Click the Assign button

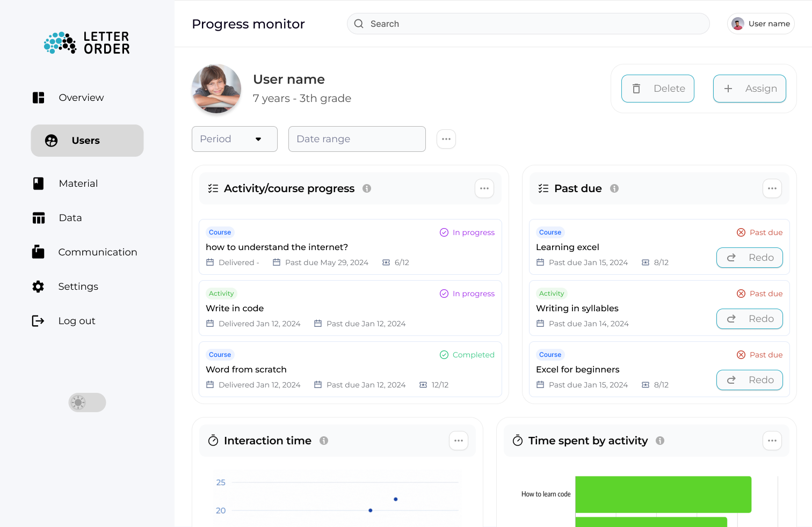(x=750, y=89)
